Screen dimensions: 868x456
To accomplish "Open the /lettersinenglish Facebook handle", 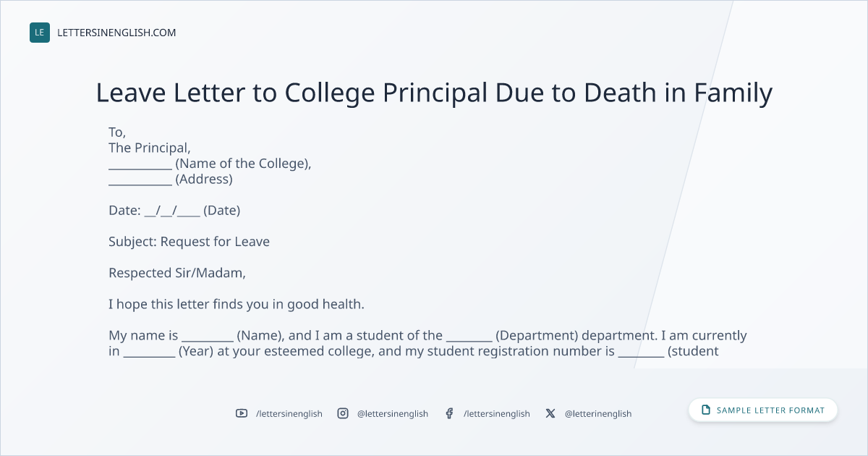I will (x=497, y=413).
